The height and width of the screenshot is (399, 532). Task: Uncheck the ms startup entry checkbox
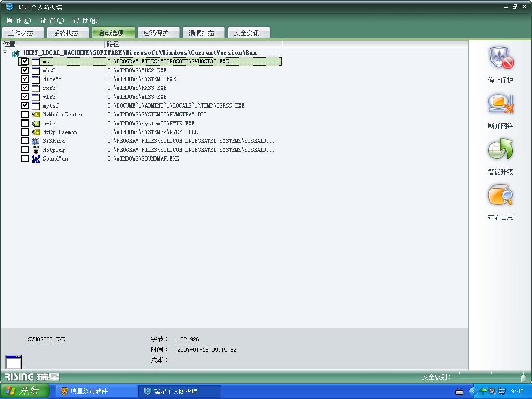click(25, 61)
